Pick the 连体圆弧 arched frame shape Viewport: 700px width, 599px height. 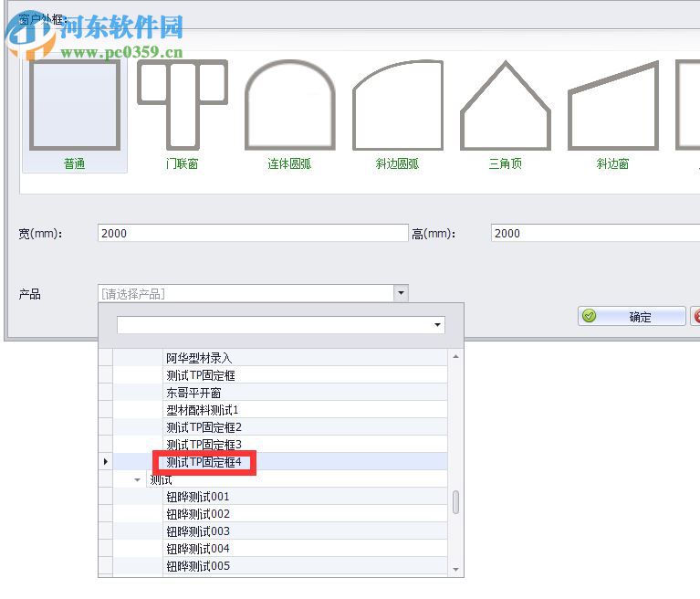pyautogui.click(x=289, y=115)
